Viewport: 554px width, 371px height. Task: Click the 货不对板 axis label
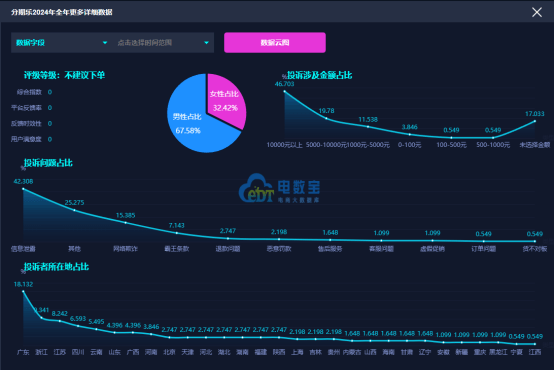click(535, 249)
